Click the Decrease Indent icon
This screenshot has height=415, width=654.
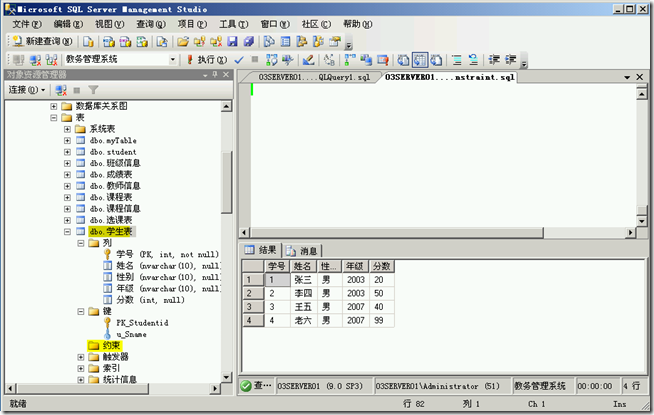click(494, 60)
